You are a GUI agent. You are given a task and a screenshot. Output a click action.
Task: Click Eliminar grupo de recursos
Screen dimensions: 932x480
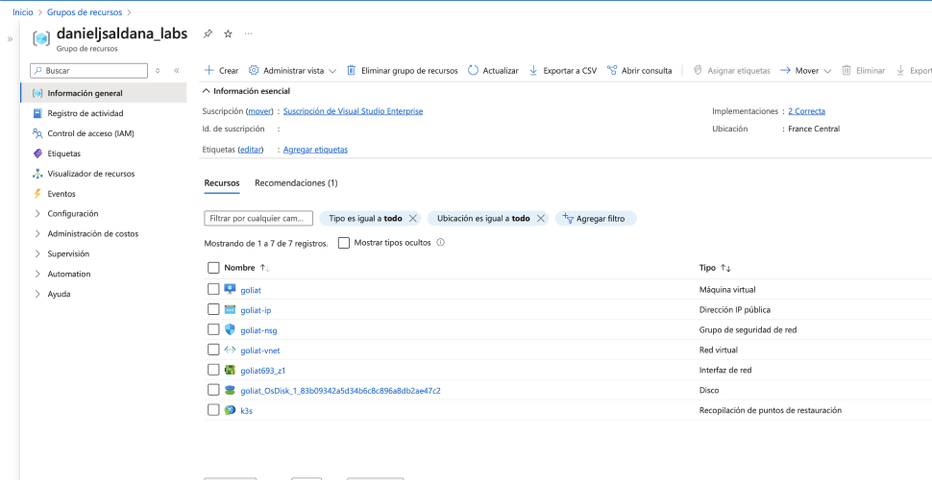click(x=402, y=71)
